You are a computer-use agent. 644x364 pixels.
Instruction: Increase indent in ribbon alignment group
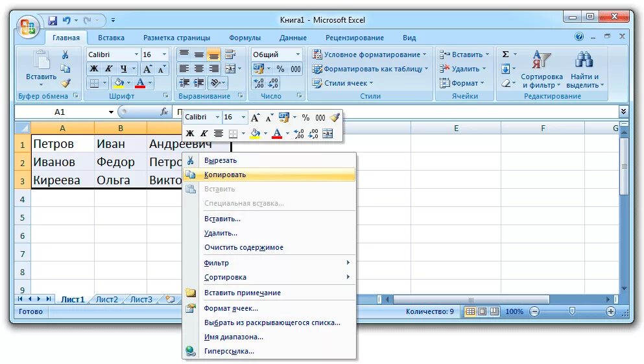tap(199, 83)
